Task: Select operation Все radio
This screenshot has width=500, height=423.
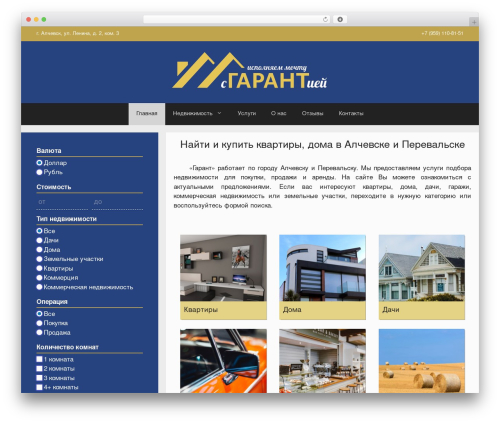Action: pos(39,314)
